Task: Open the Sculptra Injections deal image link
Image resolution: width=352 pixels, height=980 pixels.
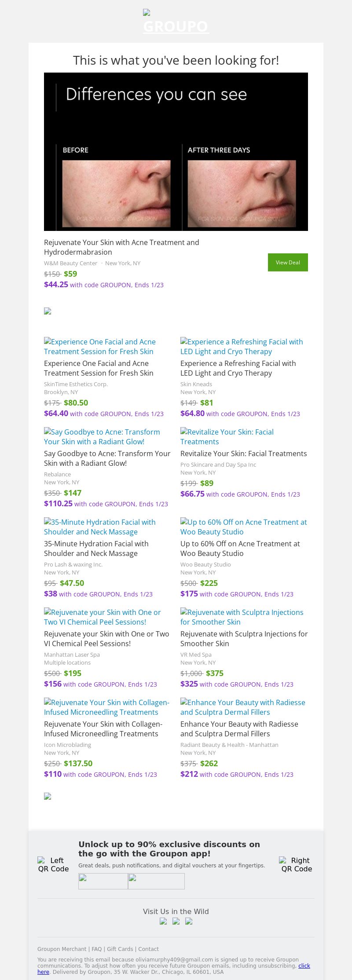Action: (242, 617)
